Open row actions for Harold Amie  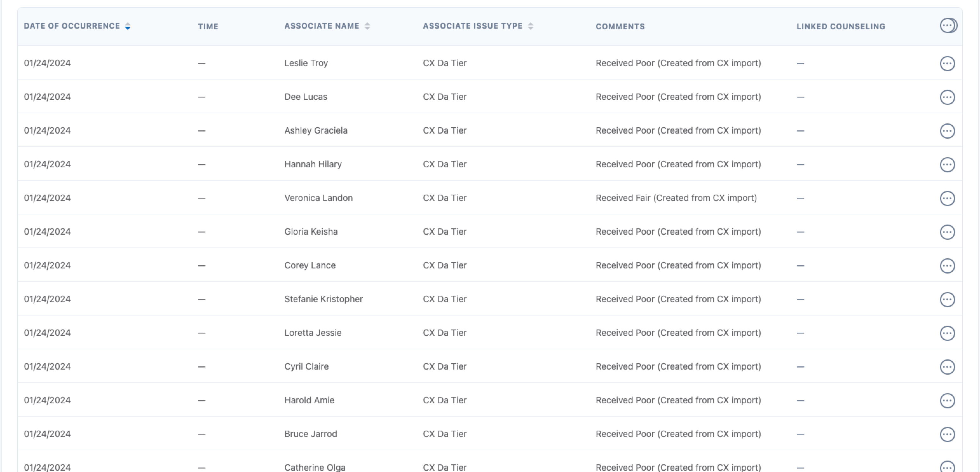tap(947, 400)
